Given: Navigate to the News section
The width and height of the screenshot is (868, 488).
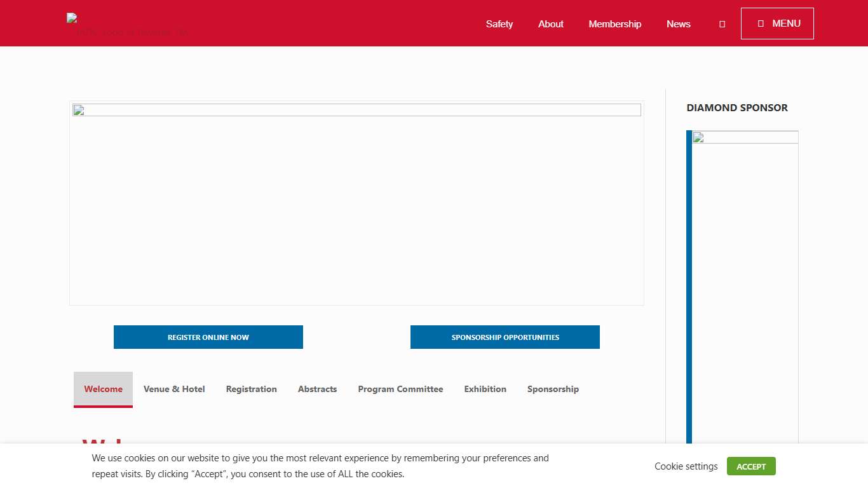Looking at the screenshot, I should (x=678, y=24).
